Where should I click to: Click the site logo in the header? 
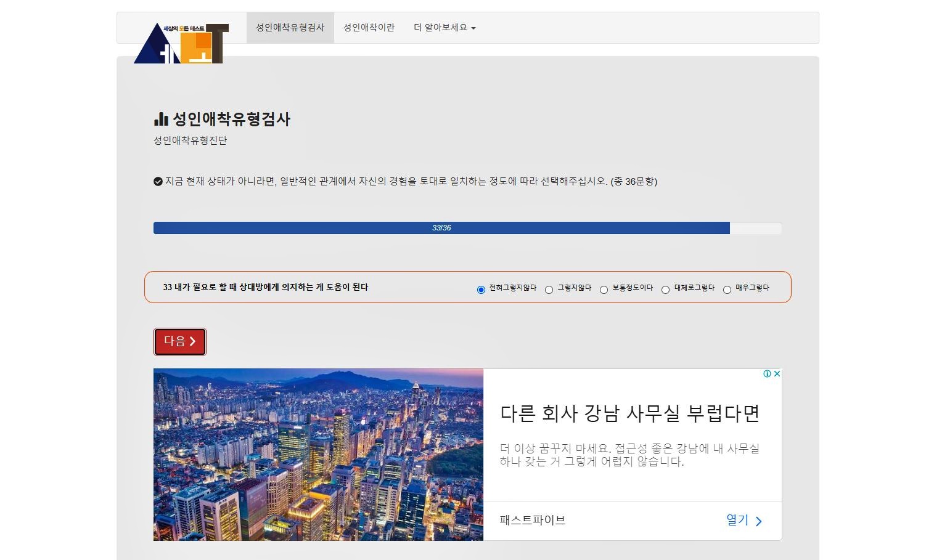click(181, 44)
